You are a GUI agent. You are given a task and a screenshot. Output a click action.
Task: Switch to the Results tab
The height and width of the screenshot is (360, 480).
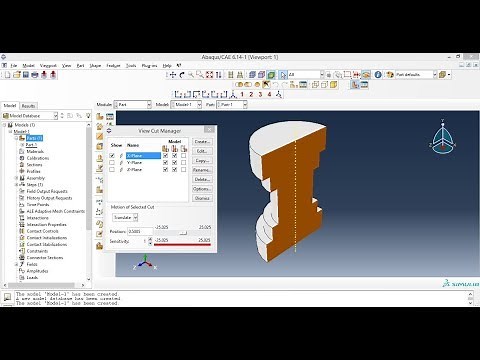coord(28,106)
